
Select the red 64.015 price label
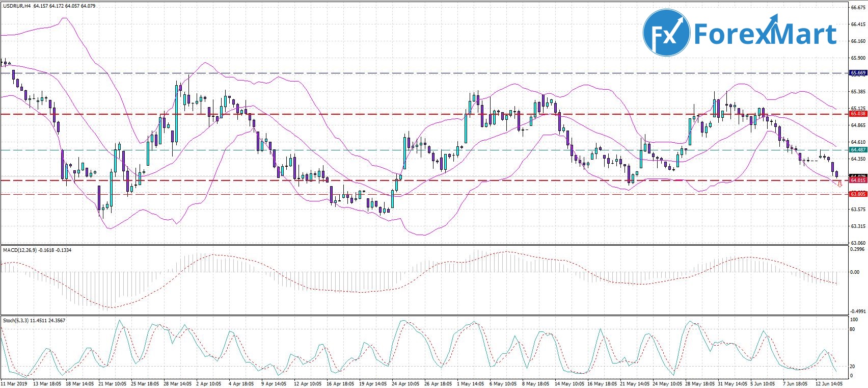[x=858, y=180]
